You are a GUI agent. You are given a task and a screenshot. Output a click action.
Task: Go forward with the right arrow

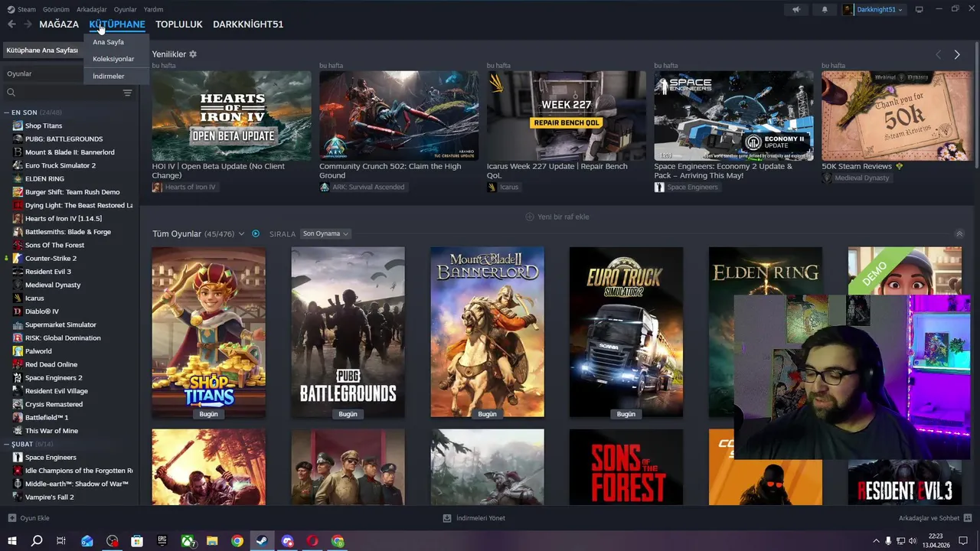click(x=28, y=24)
